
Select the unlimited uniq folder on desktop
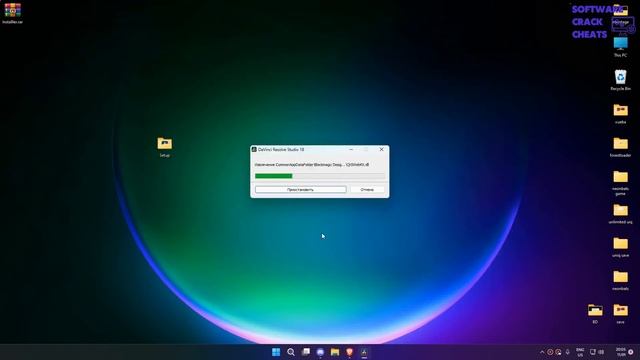tap(620, 214)
